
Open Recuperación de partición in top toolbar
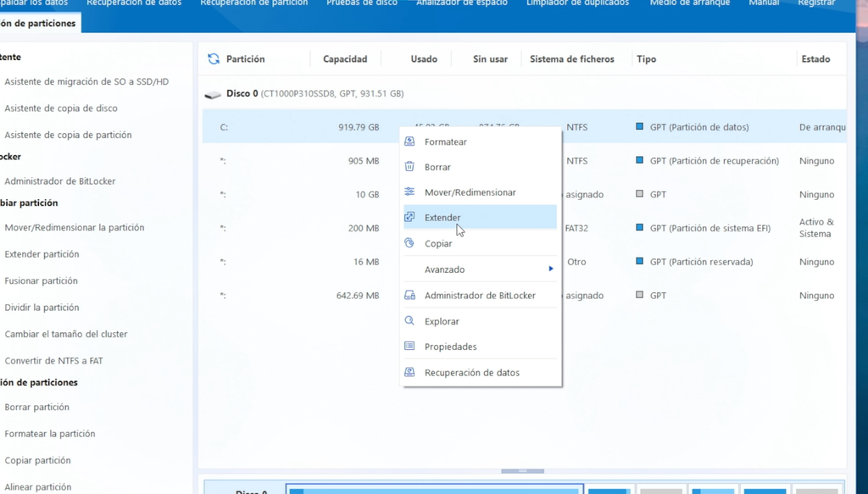254,3
